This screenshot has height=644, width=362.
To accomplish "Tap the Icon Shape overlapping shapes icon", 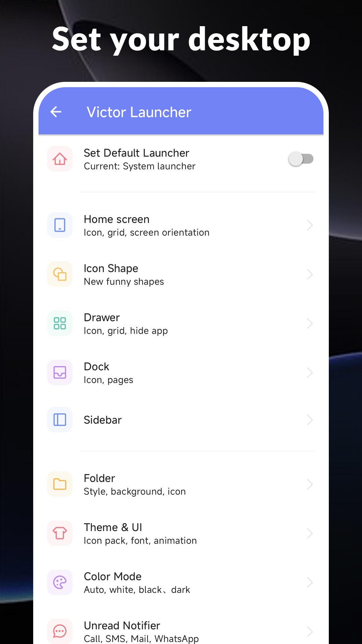I will coord(60,274).
